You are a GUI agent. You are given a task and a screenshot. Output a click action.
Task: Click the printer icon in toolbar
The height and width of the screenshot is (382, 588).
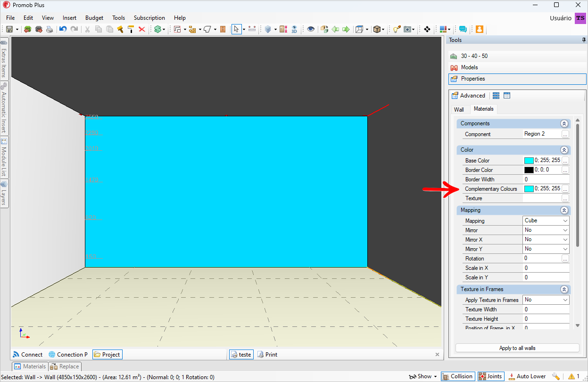point(50,29)
